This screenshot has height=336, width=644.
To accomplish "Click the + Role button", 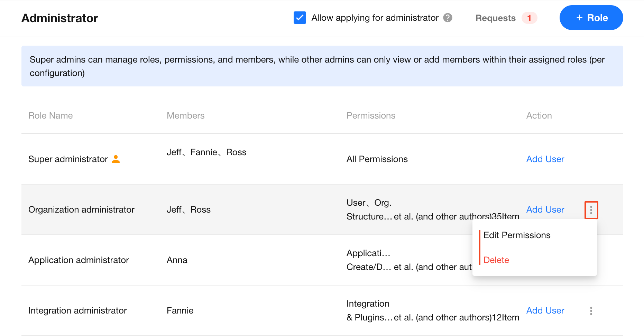I will 591,18.
